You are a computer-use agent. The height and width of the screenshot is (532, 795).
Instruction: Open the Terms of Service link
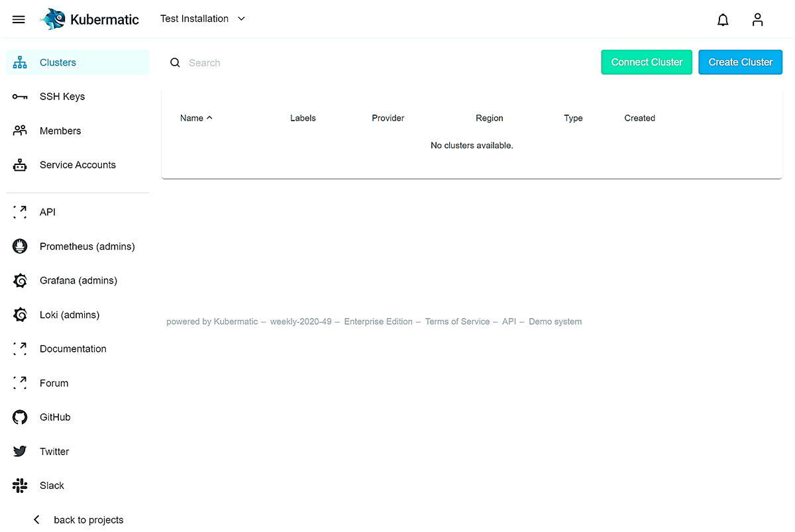(457, 321)
